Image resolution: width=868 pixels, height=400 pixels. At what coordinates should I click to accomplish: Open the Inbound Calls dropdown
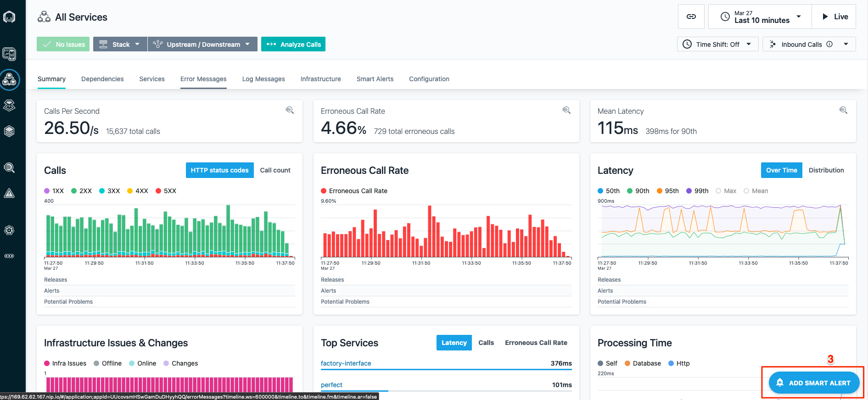tap(809, 44)
